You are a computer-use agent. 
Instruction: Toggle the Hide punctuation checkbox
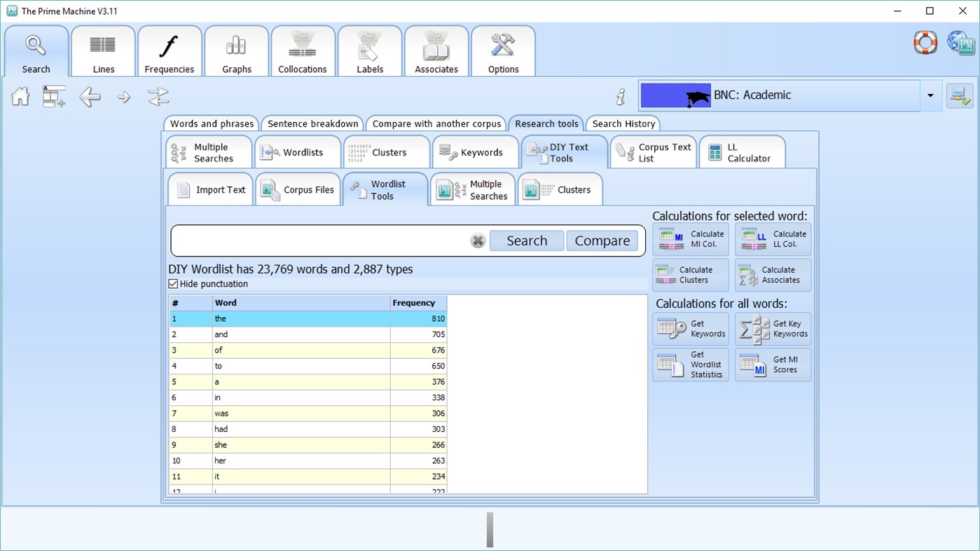coord(173,284)
